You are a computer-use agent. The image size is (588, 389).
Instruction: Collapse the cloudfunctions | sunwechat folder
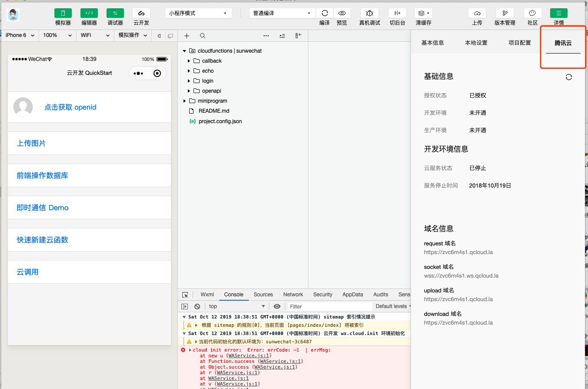tap(184, 51)
